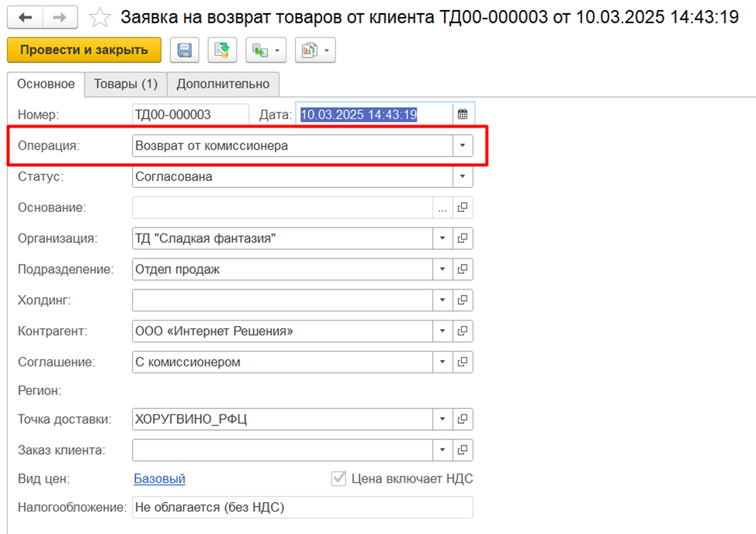
Task: Open the Точка доставки record with open icon
Action: (463, 419)
